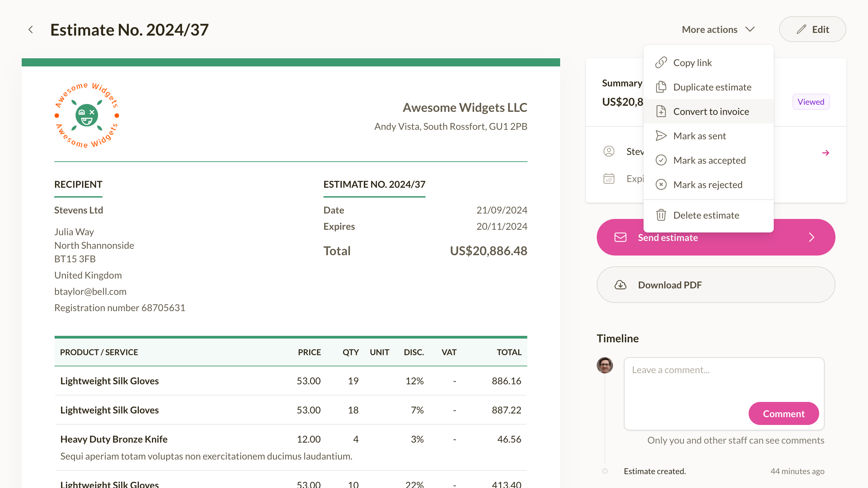Image resolution: width=868 pixels, height=488 pixels.
Task: Select Convert to invoice menu item
Action: [711, 111]
